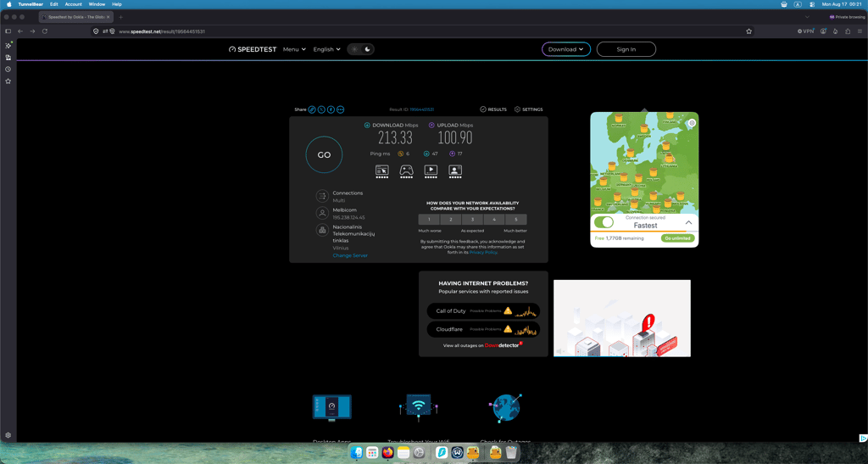Click the server building icon

coord(322,231)
